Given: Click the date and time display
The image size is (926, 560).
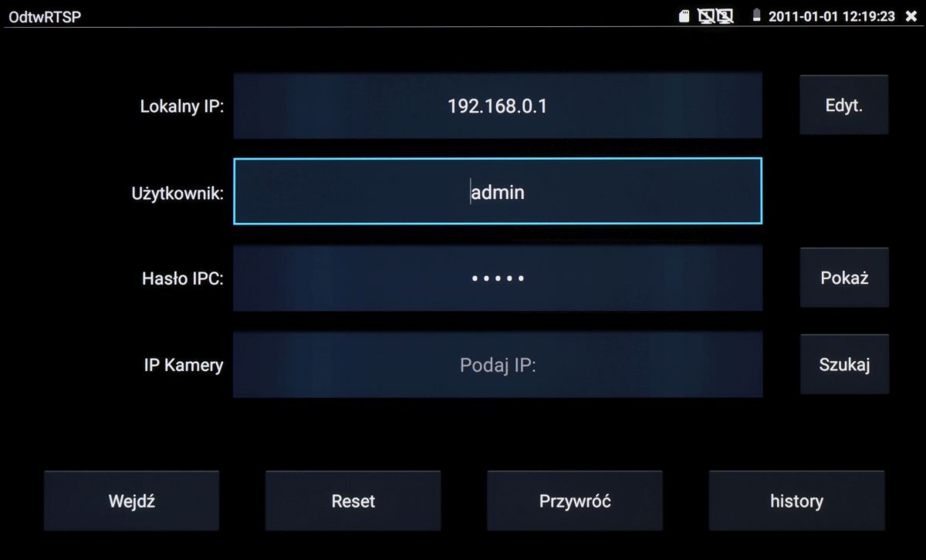Looking at the screenshot, I should (831, 16).
